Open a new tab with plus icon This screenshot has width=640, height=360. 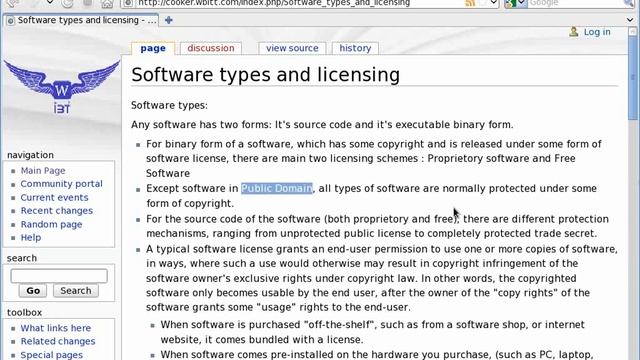tap(169, 20)
